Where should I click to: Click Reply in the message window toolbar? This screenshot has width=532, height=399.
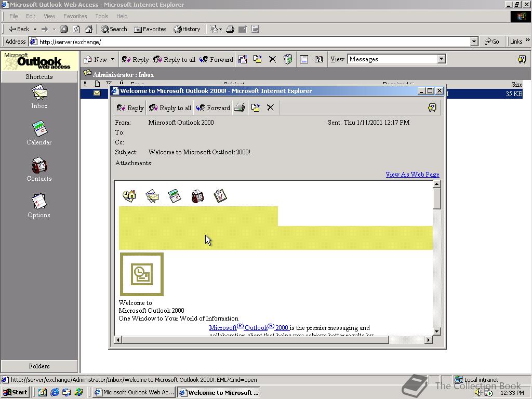click(x=130, y=108)
